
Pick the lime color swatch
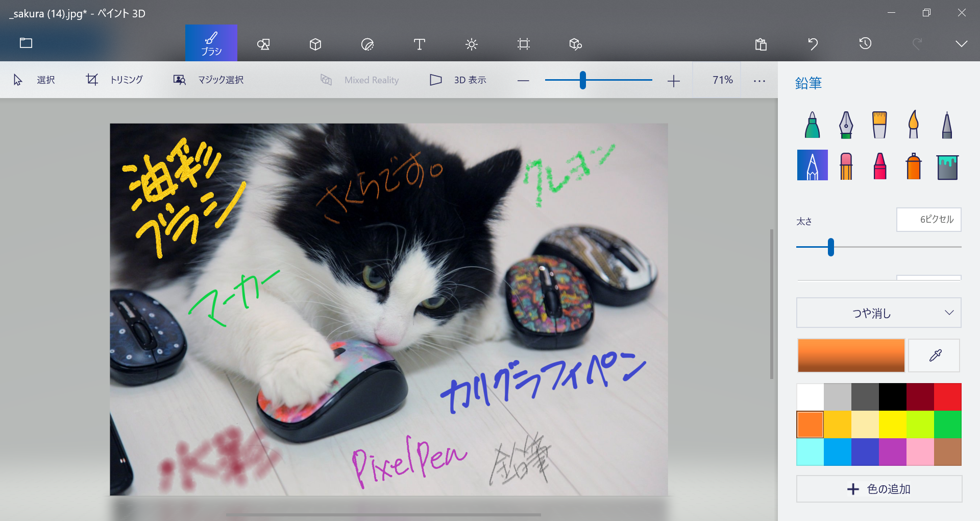(920, 424)
